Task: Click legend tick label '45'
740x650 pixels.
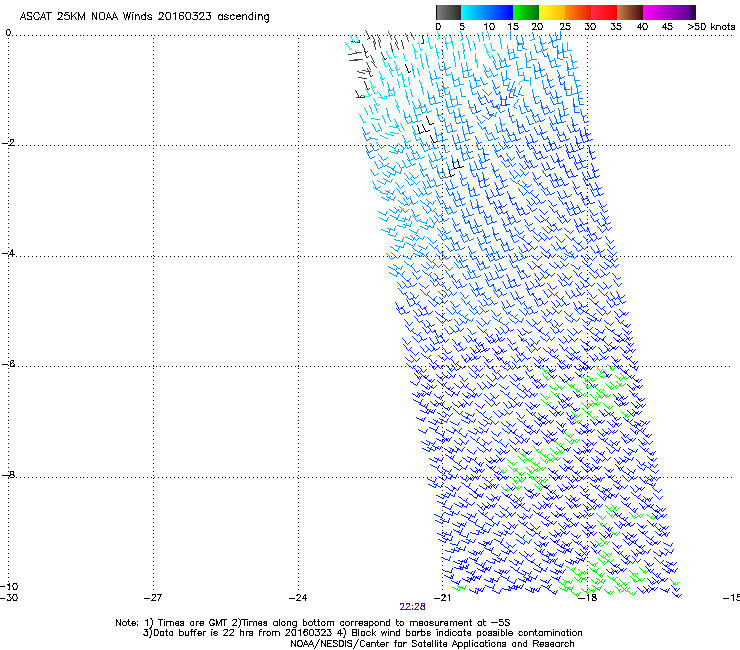Action: pos(667,27)
